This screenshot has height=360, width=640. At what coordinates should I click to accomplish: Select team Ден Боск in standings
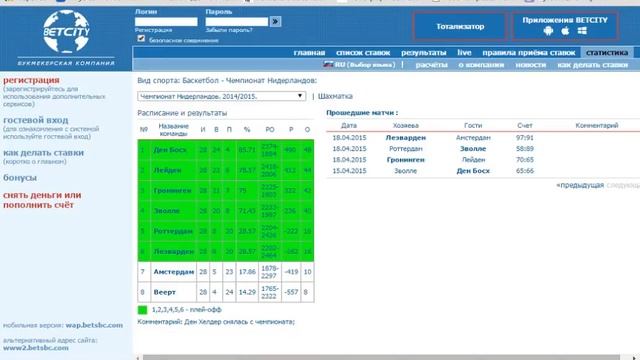[x=170, y=150]
